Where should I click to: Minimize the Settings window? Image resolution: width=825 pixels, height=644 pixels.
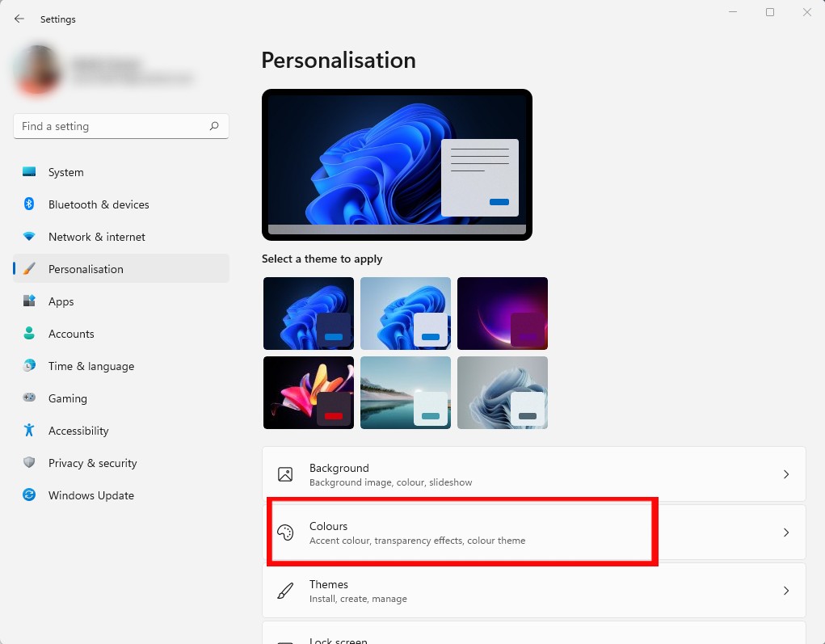click(x=732, y=12)
